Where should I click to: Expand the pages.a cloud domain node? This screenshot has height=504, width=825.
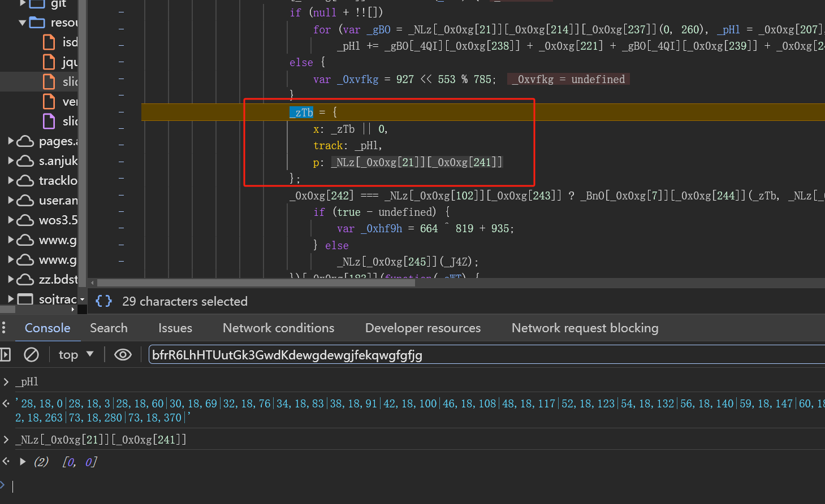coord(10,141)
